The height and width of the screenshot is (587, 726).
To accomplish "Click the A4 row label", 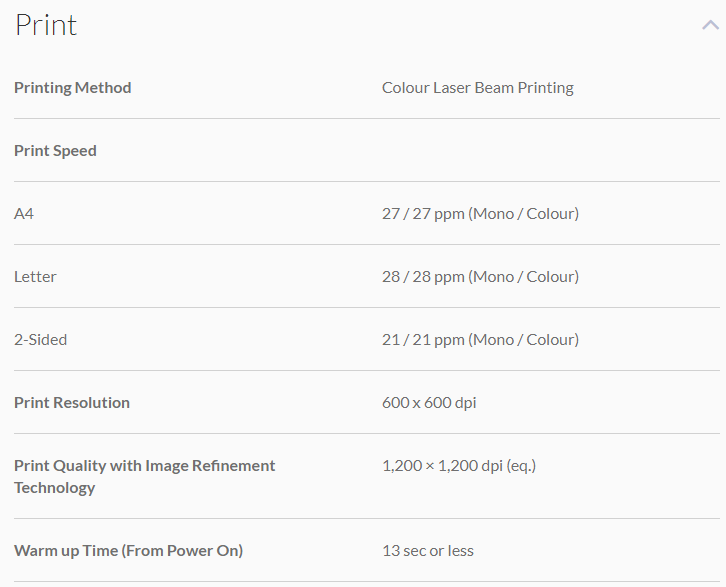I will [24, 213].
